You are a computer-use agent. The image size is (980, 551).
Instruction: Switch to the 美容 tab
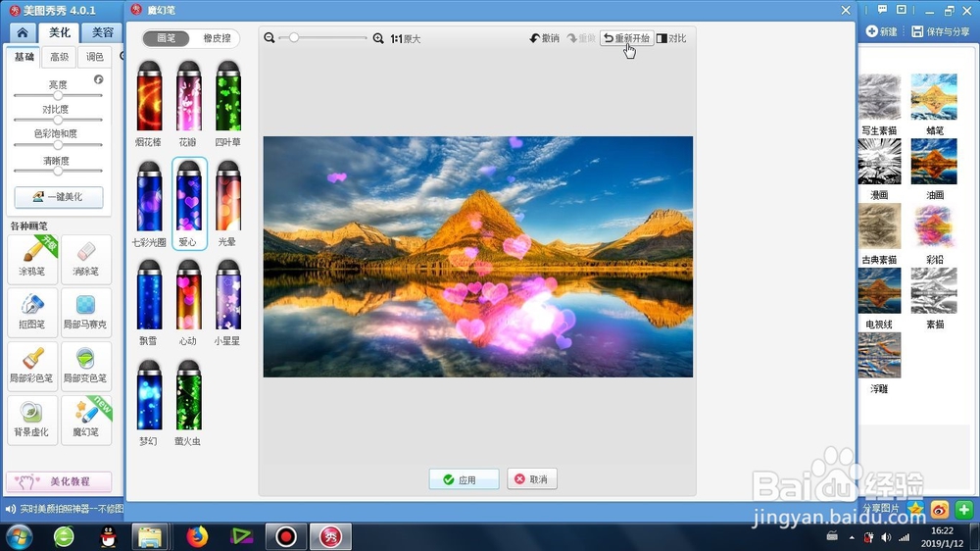[103, 32]
